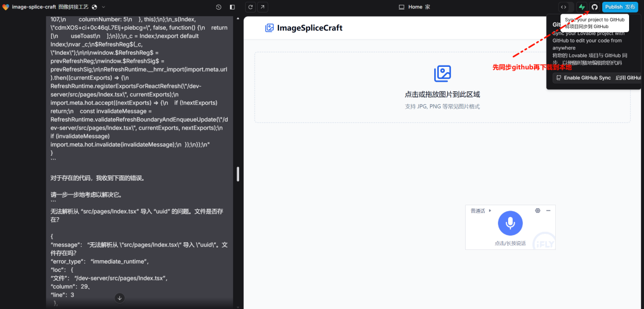Toggle the chat side panel layout icon
This screenshot has height=309, width=644.
(232, 7)
